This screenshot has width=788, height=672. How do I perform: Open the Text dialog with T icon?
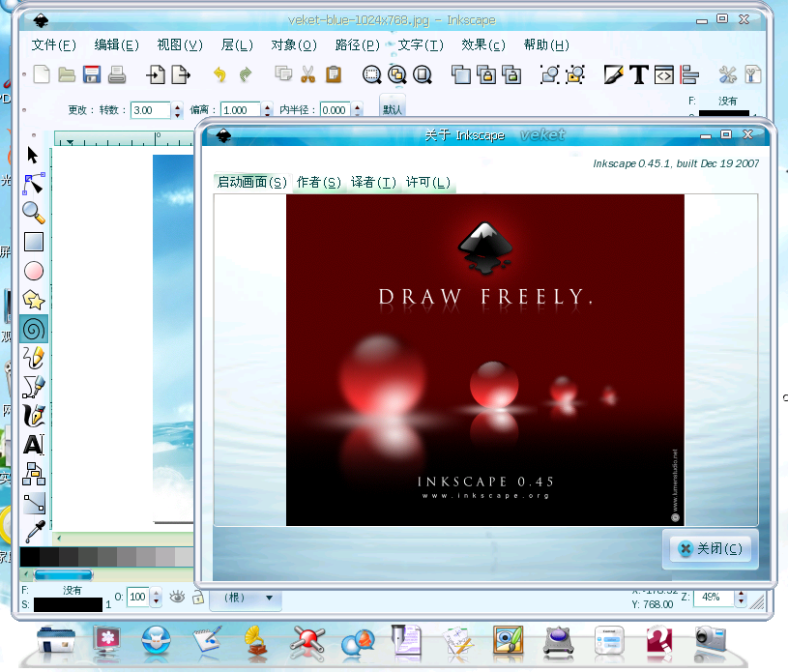639,74
